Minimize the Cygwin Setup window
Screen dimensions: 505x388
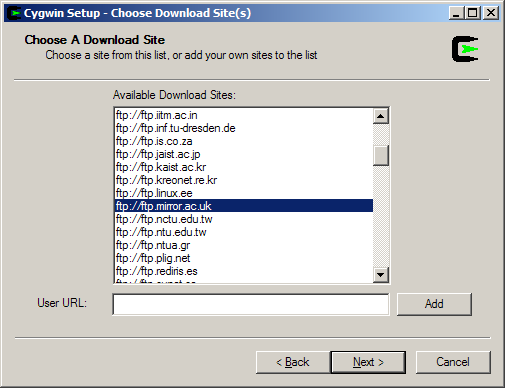pyautogui.click(x=456, y=13)
